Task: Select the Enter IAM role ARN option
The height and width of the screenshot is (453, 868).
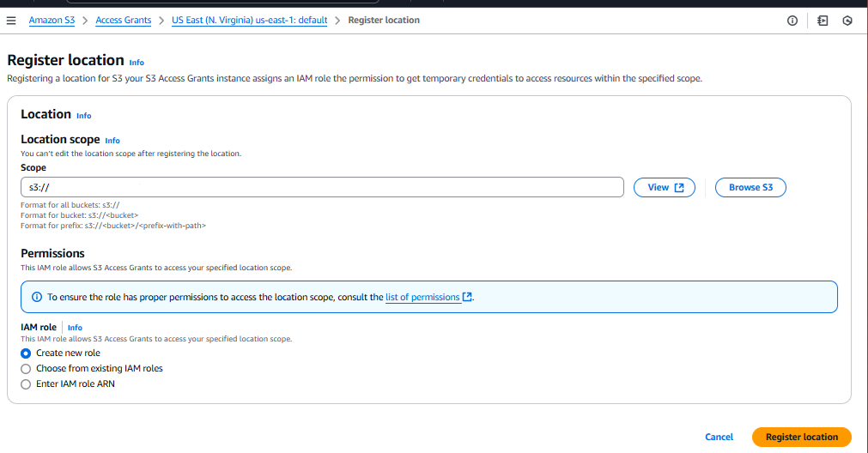Action: point(26,384)
